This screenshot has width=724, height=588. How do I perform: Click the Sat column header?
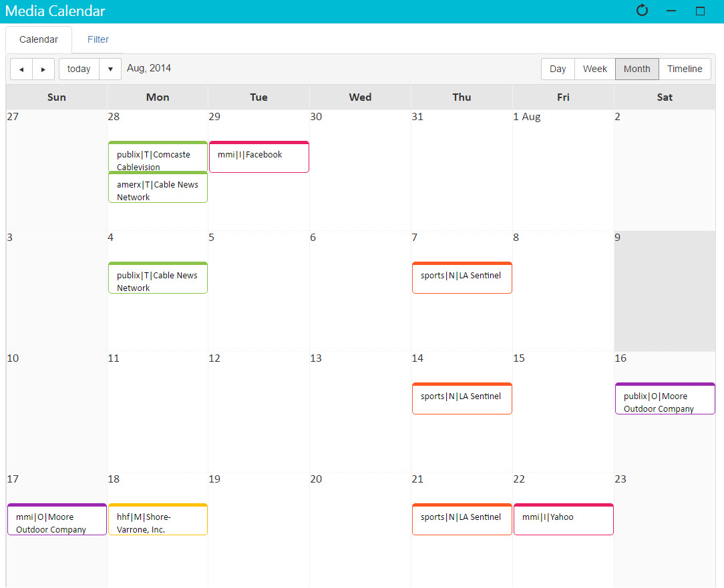[x=665, y=97]
